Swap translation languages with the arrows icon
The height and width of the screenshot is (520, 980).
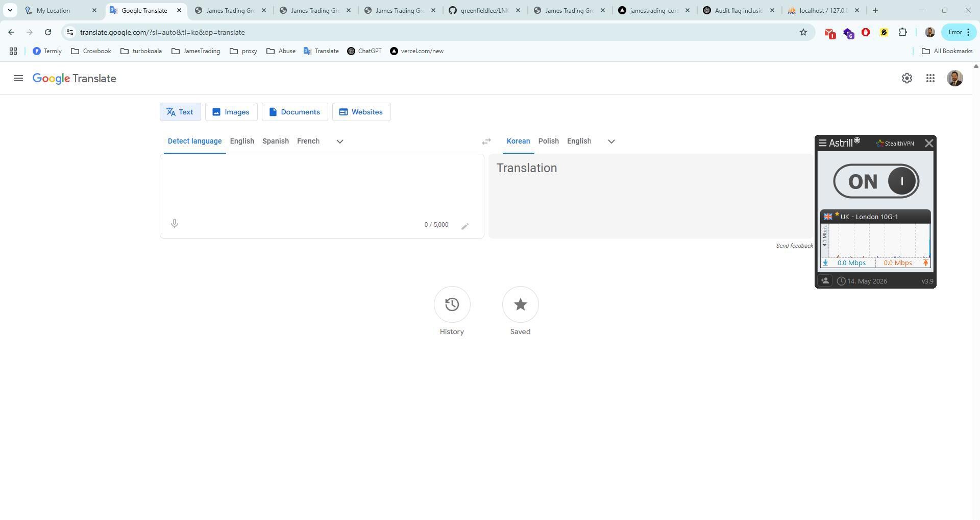(x=485, y=141)
